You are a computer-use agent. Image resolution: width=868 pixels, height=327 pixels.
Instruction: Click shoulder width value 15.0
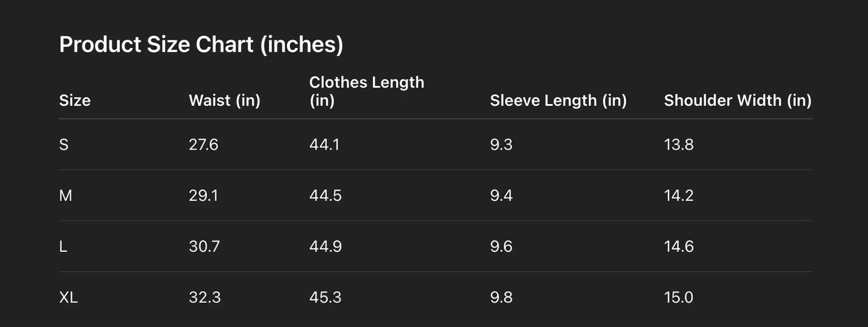pyautogui.click(x=679, y=298)
